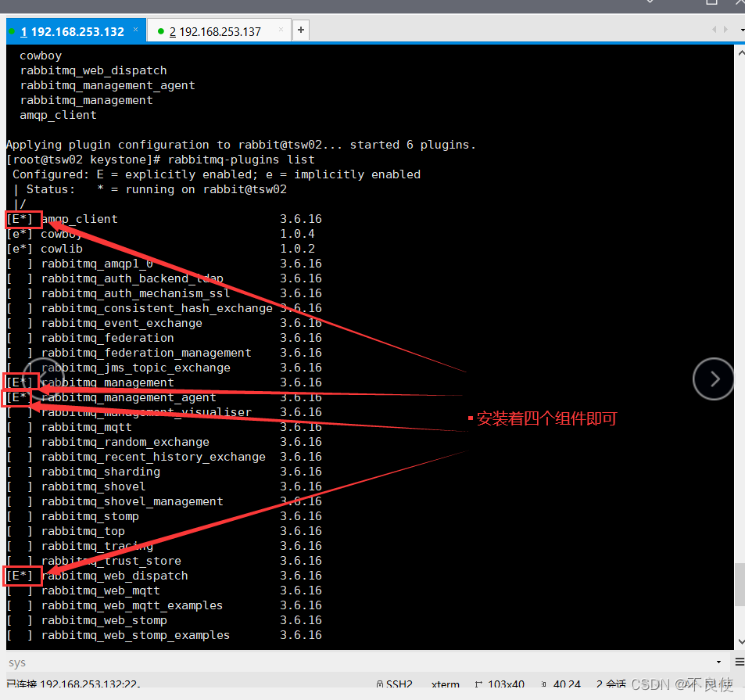
Task: Select the rabbitmq_web_stomp_examples row
Action: point(164,635)
